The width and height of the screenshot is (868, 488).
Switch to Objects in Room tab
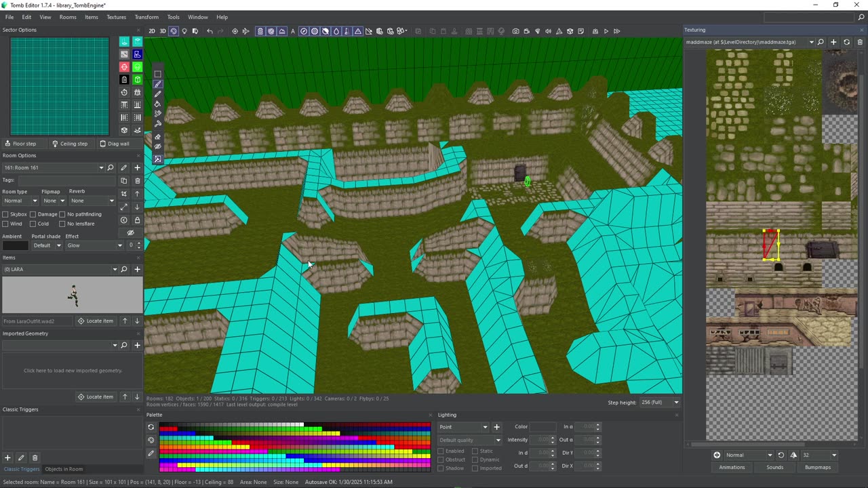64,469
